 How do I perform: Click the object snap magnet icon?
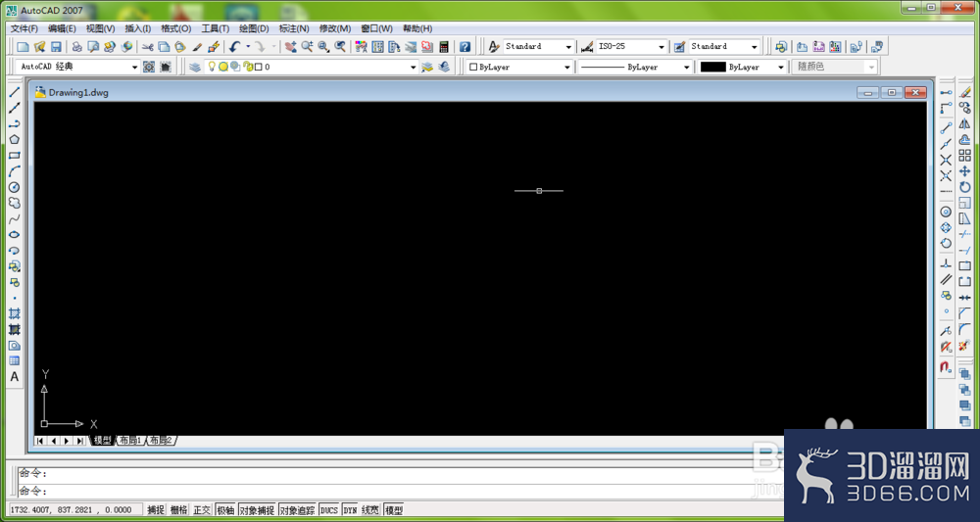pos(947,368)
